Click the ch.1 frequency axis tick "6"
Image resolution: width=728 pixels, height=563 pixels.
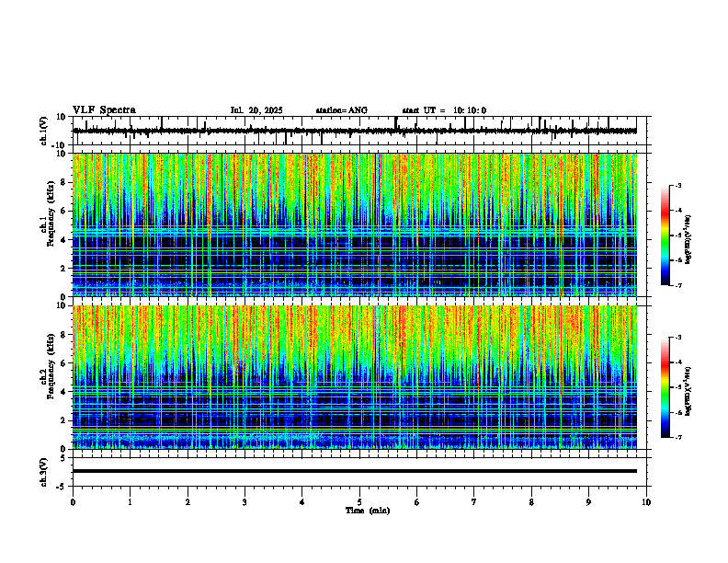click(x=64, y=211)
